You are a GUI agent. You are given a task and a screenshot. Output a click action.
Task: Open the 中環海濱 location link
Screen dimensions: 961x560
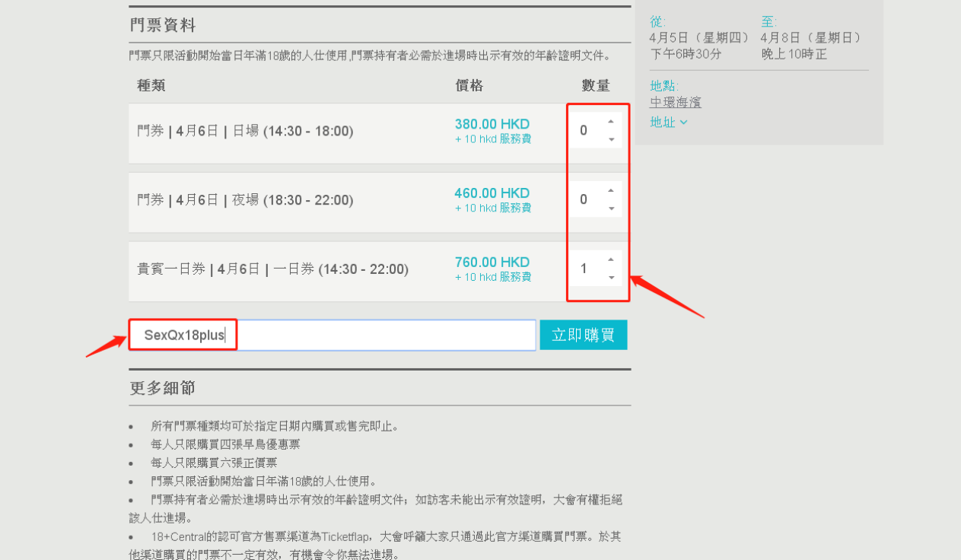point(675,102)
